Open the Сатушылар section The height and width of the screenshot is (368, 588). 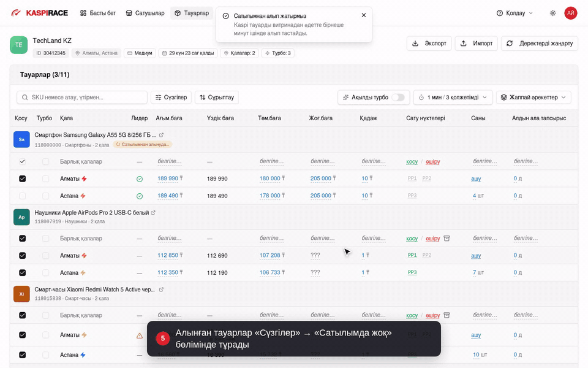pyautogui.click(x=145, y=13)
